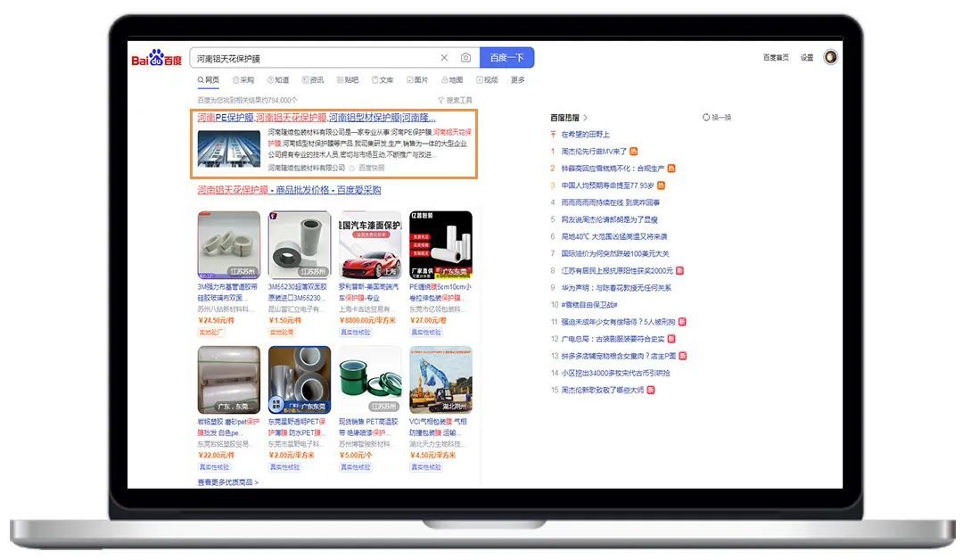Screen dimensions: 963x560
Task: Click 查看更多优质商品 link
Action: pos(227,482)
